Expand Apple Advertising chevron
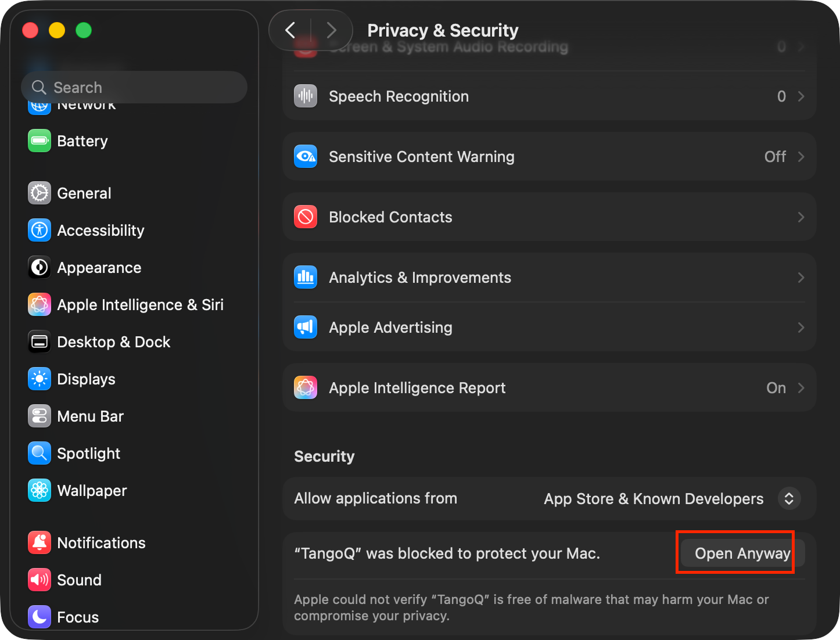 point(801,327)
